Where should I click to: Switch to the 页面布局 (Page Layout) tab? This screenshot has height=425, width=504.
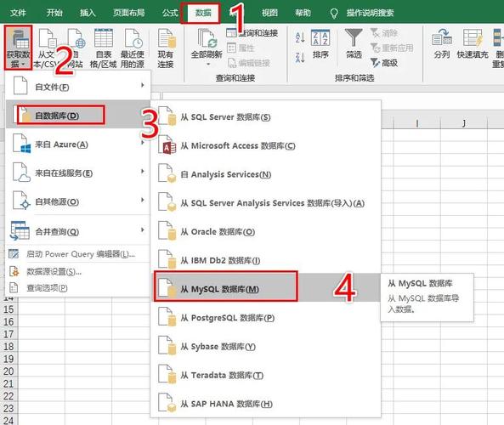128,13
